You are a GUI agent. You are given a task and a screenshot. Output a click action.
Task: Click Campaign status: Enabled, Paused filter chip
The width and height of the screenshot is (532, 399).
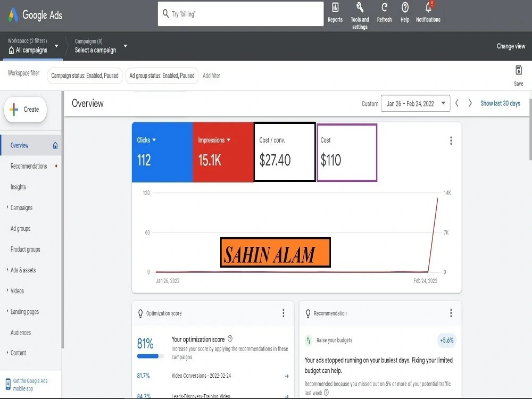pyautogui.click(x=85, y=76)
